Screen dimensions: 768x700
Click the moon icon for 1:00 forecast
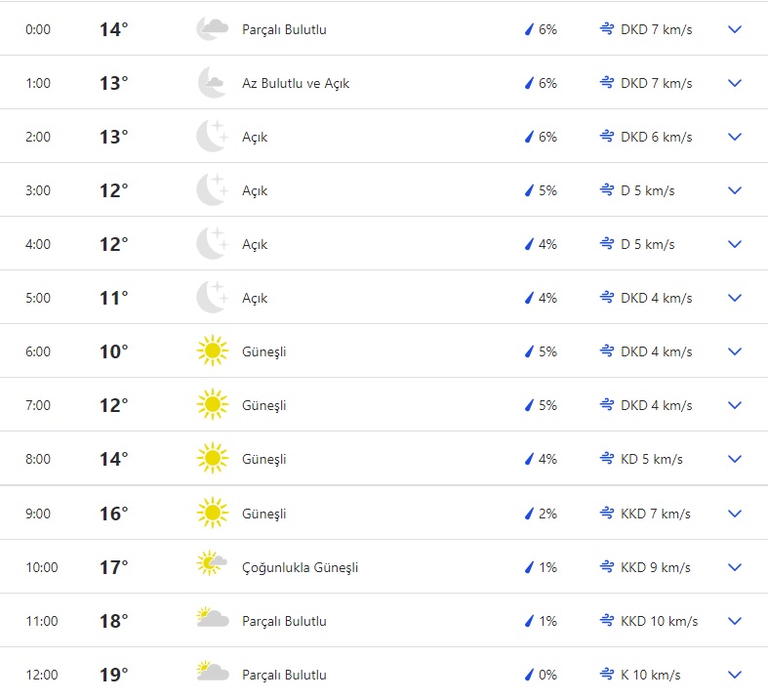212,83
